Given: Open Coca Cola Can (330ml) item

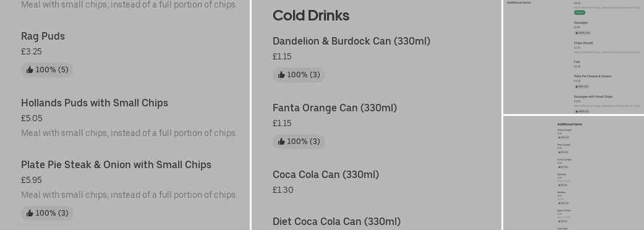Looking at the screenshot, I should (x=326, y=175).
